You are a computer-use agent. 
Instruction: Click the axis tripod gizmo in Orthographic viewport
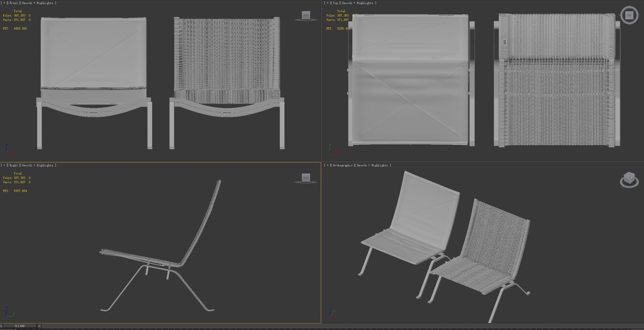(333, 313)
